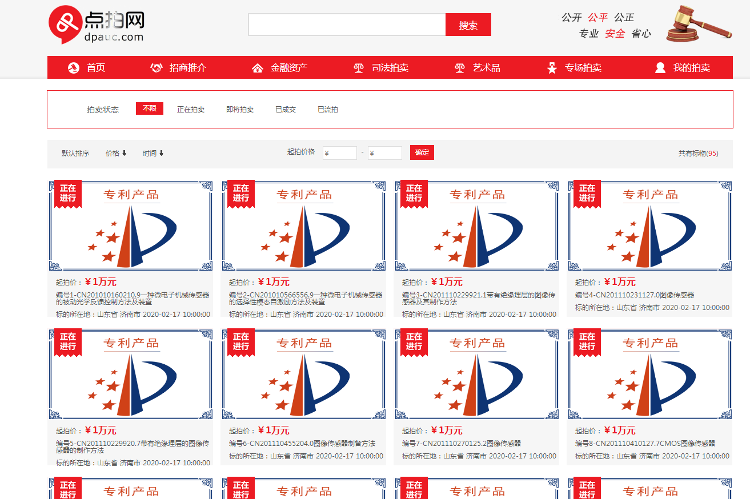Image resolution: width=750 pixels, height=499 pixels.
Task: Click title link 编号8-CN201110410127.7CMOS
Action: (x=645, y=444)
